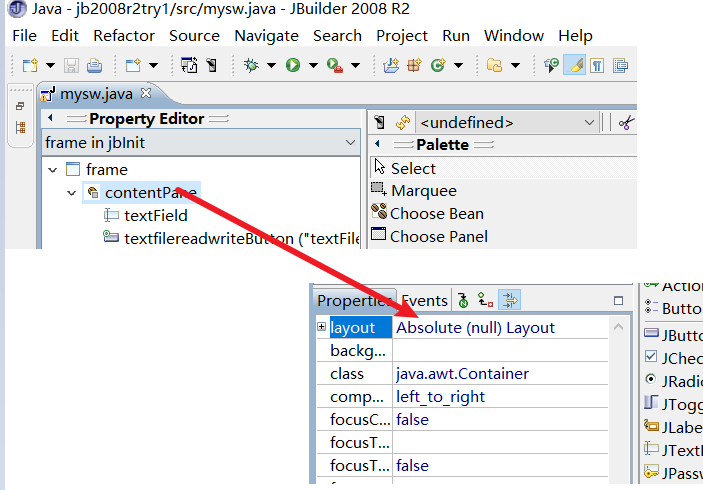Close the mysw.java tab
The width and height of the screenshot is (703, 490).
click(x=146, y=93)
